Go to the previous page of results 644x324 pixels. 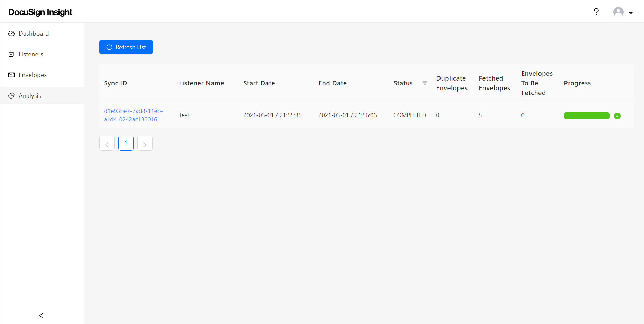(107, 144)
